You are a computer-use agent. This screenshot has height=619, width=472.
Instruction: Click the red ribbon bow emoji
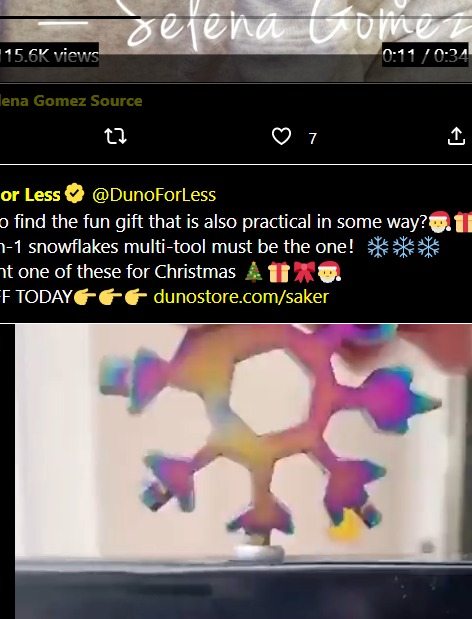304,272
